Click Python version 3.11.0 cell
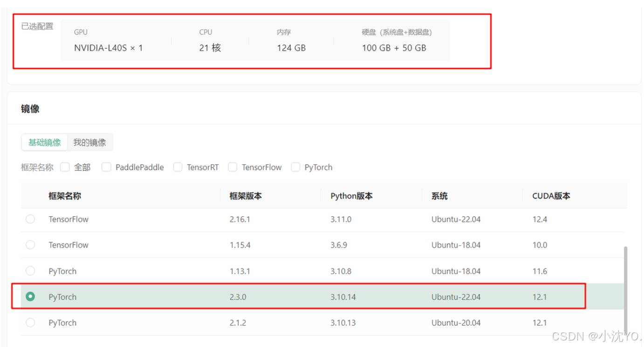The width and height of the screenshot is (644, 347). [341, 219]
